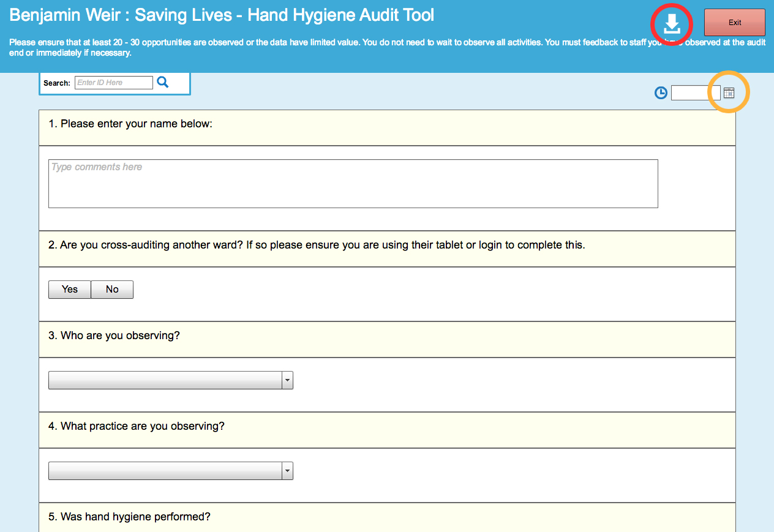Open the 'Who are you observing?' dropdown
The width and height of the screenshot is (774, 532).
[171, 380]
